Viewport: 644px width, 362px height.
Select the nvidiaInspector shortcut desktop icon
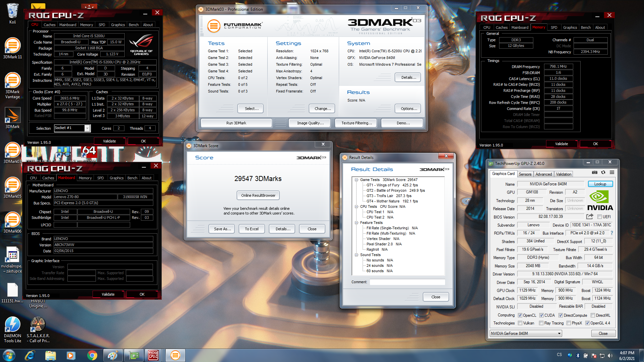12,260
